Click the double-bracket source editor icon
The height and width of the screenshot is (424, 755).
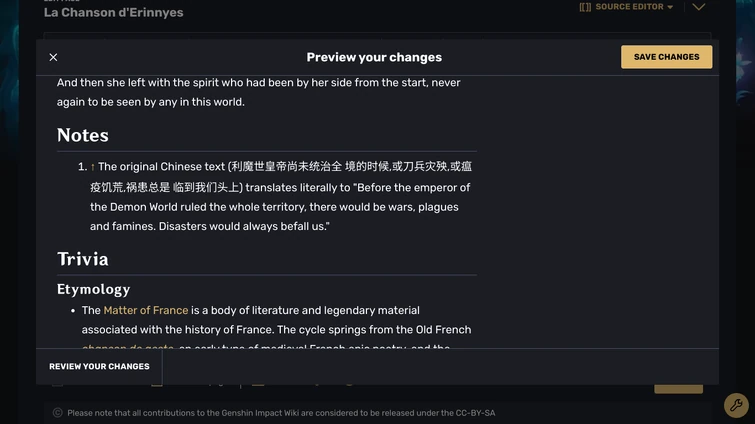pos(585,7)
